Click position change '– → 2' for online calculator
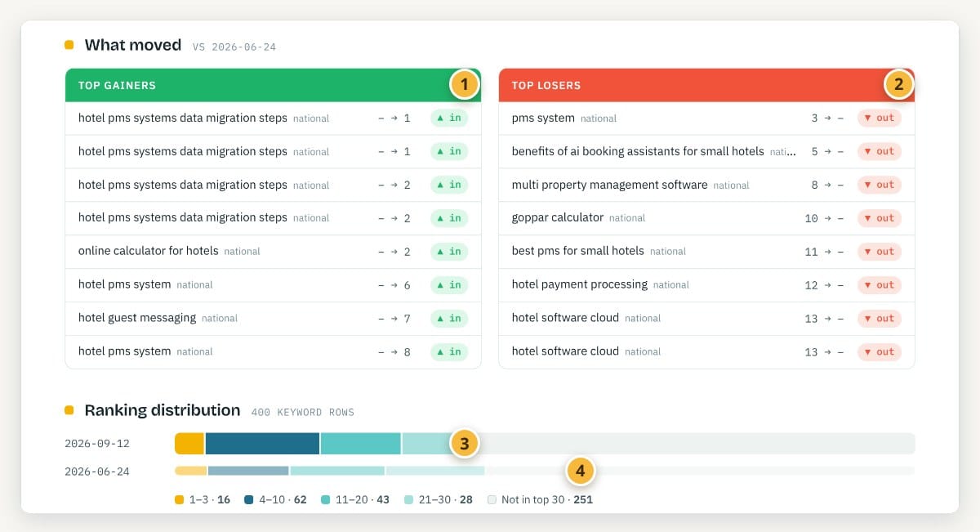 (394, 252)
